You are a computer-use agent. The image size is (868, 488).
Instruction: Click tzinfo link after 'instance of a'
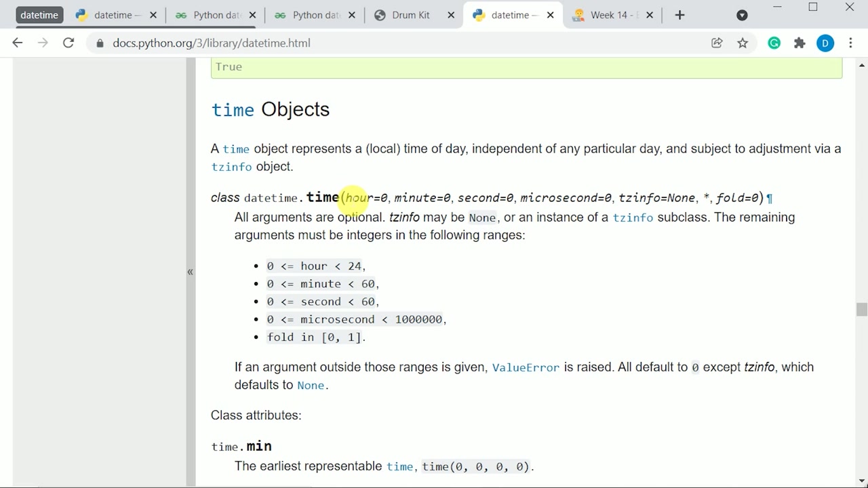click(x=633, y=218)
